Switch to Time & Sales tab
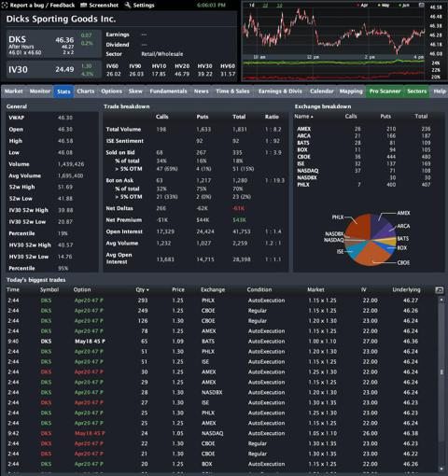 [232, 91]
